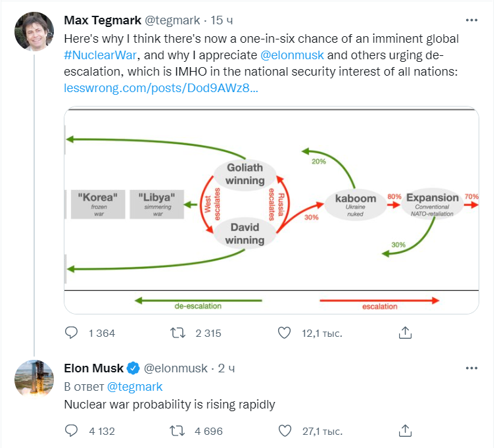Reply to Max Tegmark's tweet
Image resolution: width=499 pixels, height=448 pixels.
point(71,333)
